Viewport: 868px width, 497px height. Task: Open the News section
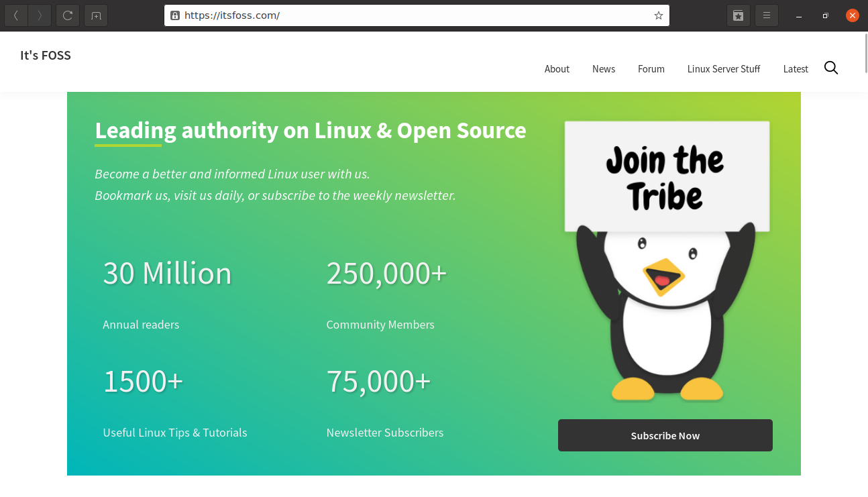click(603, 68)
